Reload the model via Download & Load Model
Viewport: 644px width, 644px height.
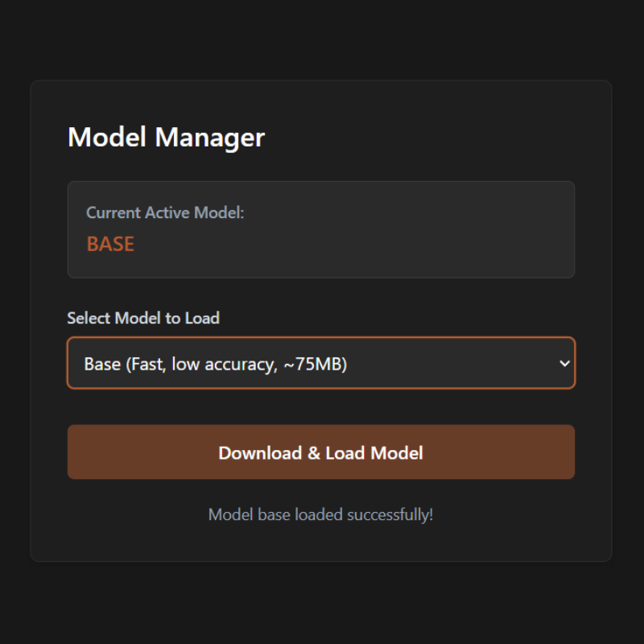pyautogui.click(x=320, y=452)
